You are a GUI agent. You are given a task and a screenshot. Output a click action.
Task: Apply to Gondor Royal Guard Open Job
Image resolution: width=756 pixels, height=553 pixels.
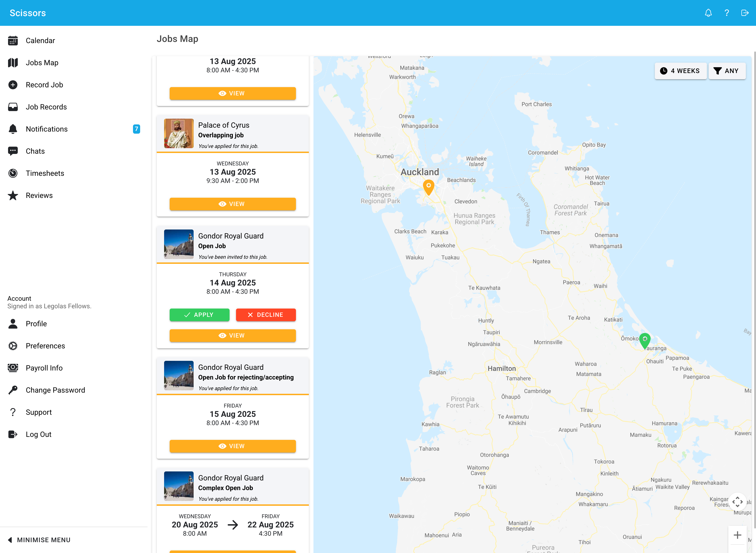click(x=199, y=315)
